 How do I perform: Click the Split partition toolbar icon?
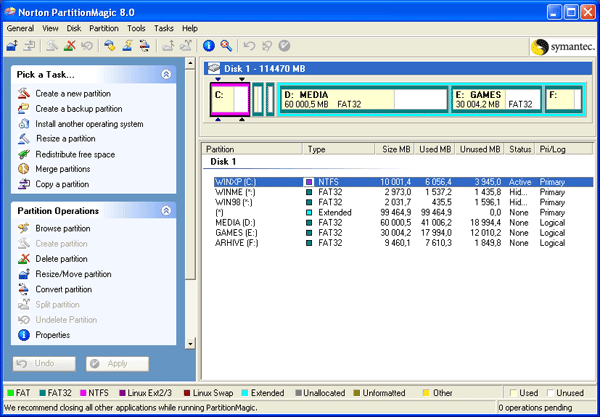[186, 46]
